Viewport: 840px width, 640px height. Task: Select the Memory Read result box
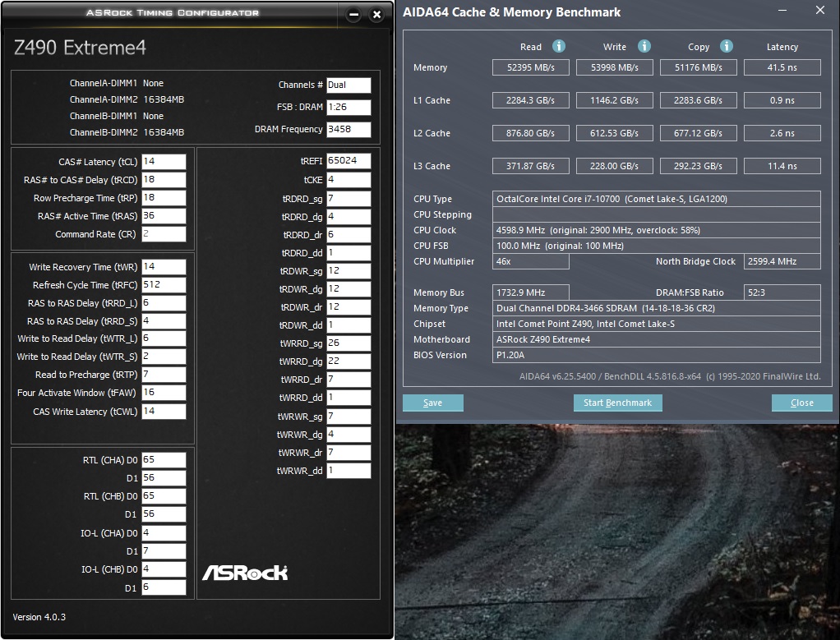[531, 67]
